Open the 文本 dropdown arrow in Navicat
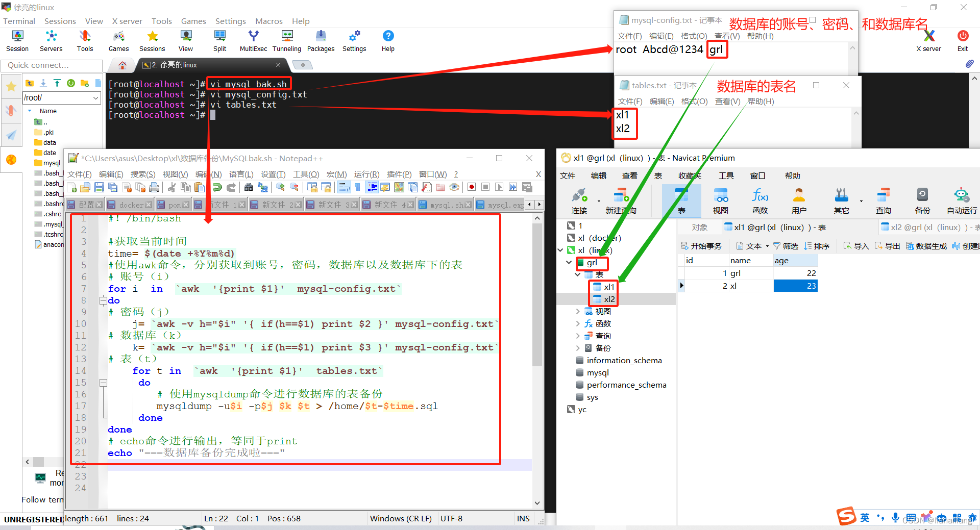This screenshot has height=530, width=980. 767,246
